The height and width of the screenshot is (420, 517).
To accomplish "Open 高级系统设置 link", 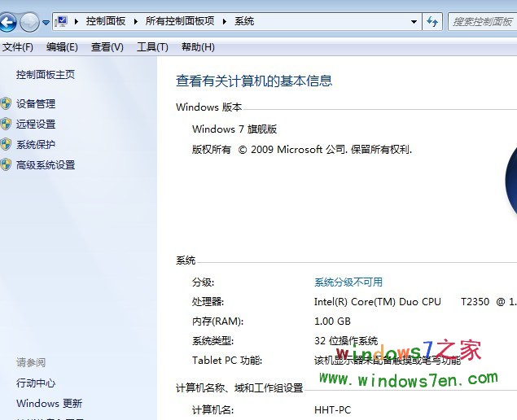I will [46, 165].
